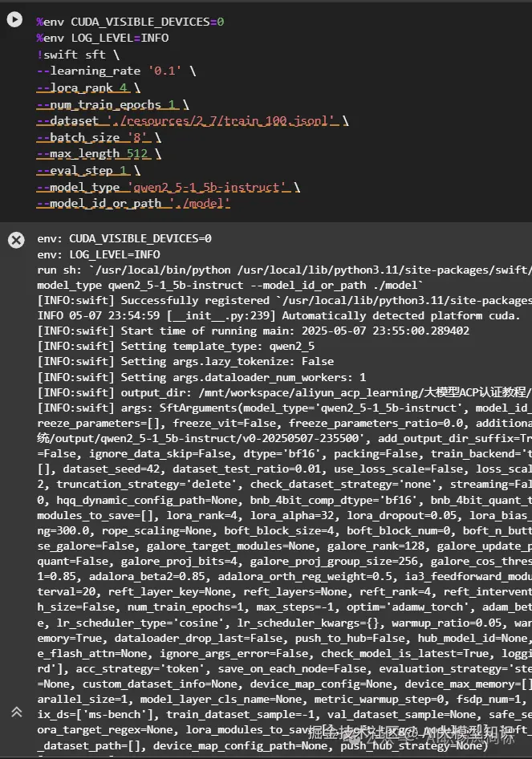Click the '--learning_rate '0.1'' argument line
This screenshot has height=759, width=532.
tap(116, 71)
